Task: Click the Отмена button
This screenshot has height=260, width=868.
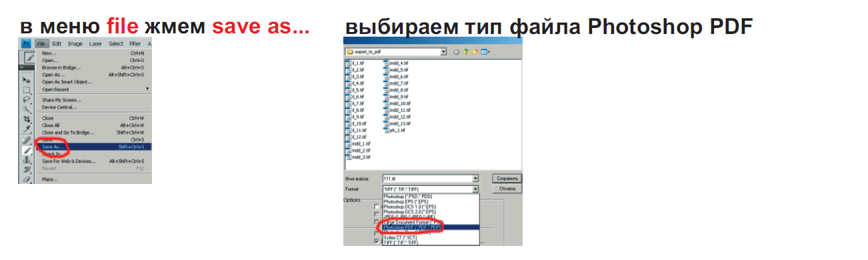Action: tap(507, 189)
